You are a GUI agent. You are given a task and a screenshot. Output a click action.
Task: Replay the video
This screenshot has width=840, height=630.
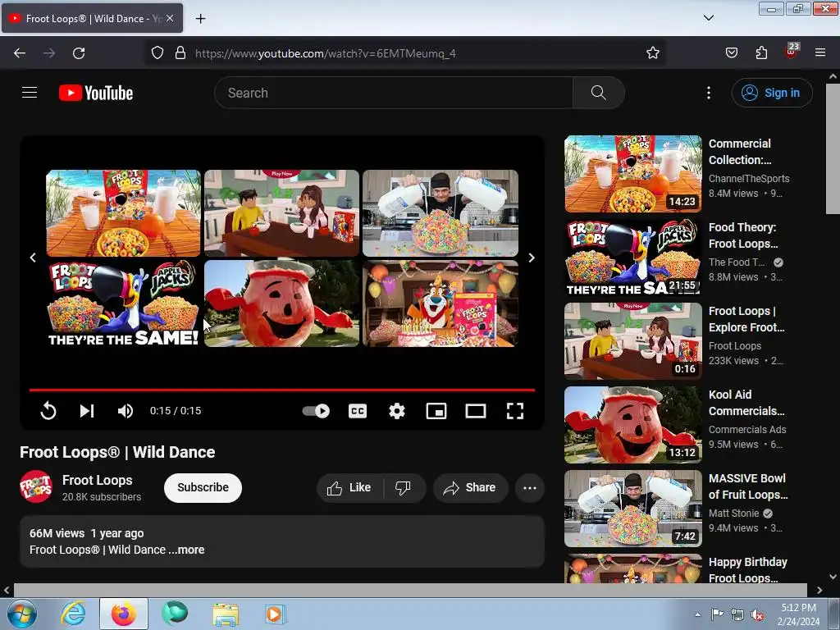click(x=48, y=411)
